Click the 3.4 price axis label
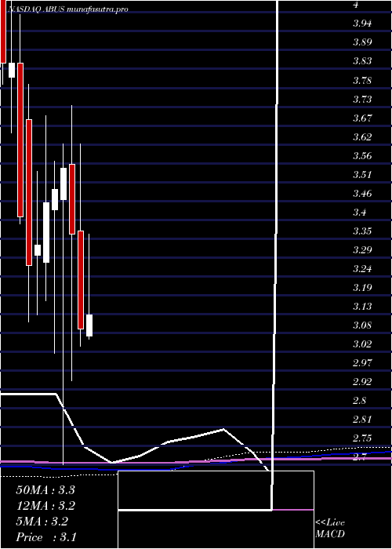Screen dimensions: 392x549 tap(359, 213)
